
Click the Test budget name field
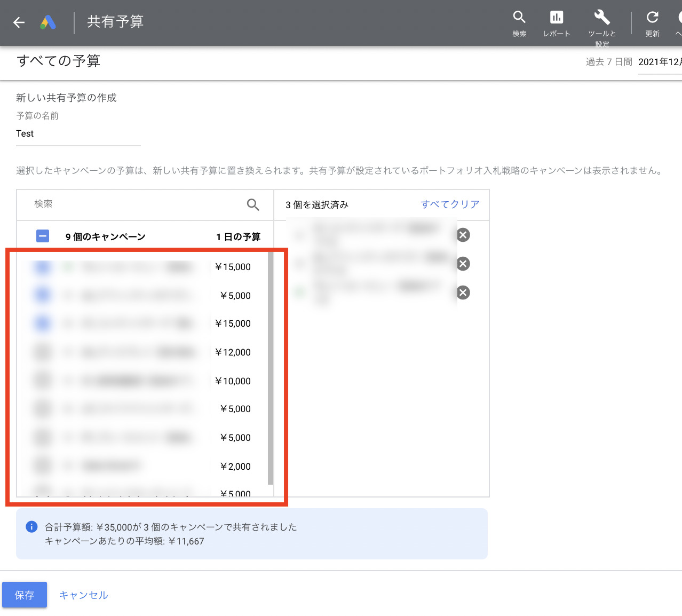[78, 133]
